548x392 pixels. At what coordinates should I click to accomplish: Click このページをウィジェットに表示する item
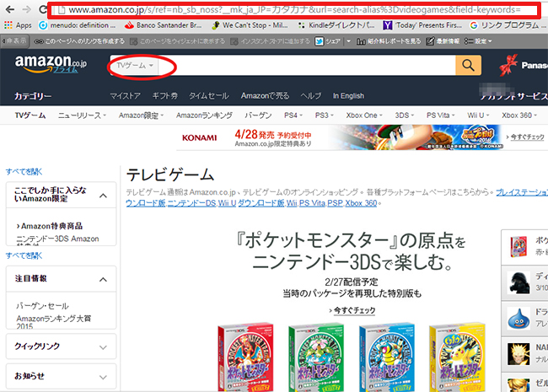coord(178,41)
